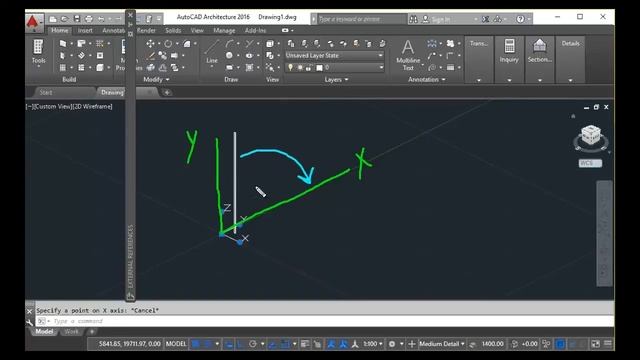Select the Rotate tool in Modify panel
Screen dimensions: 640x360
[x=168, y=43]
